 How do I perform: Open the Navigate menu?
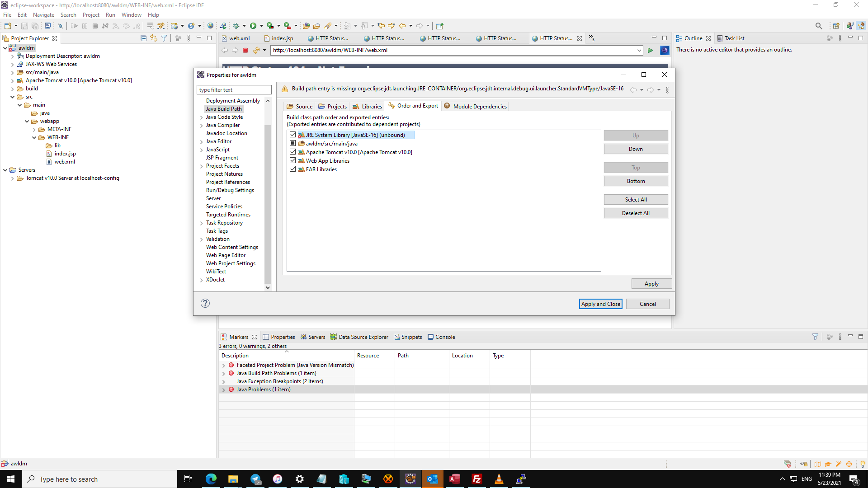coord(43,14)
